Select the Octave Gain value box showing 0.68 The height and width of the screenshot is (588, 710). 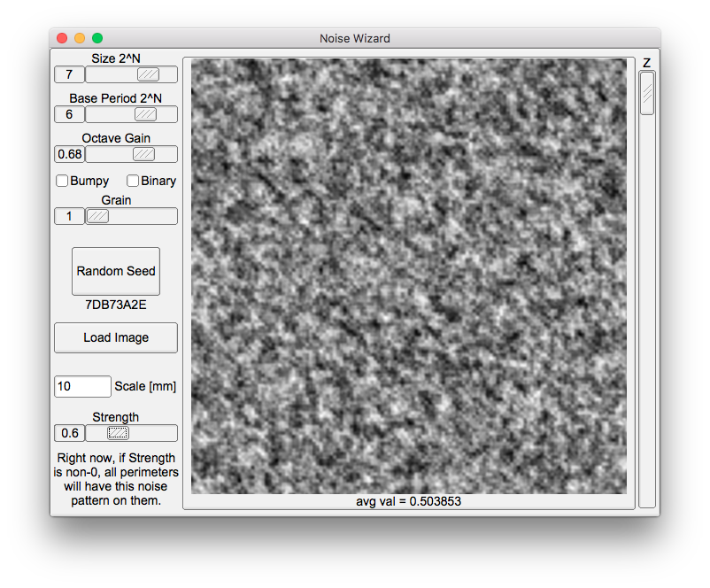69,154
